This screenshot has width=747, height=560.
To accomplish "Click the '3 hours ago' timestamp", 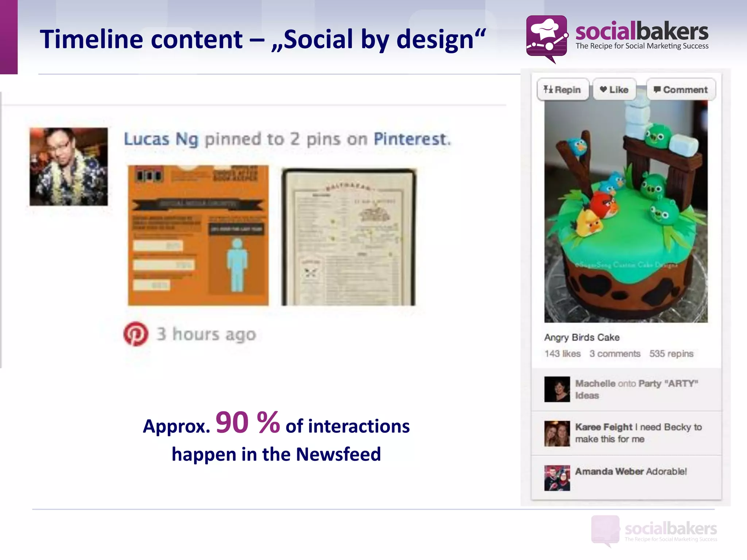I will [206, 334].
